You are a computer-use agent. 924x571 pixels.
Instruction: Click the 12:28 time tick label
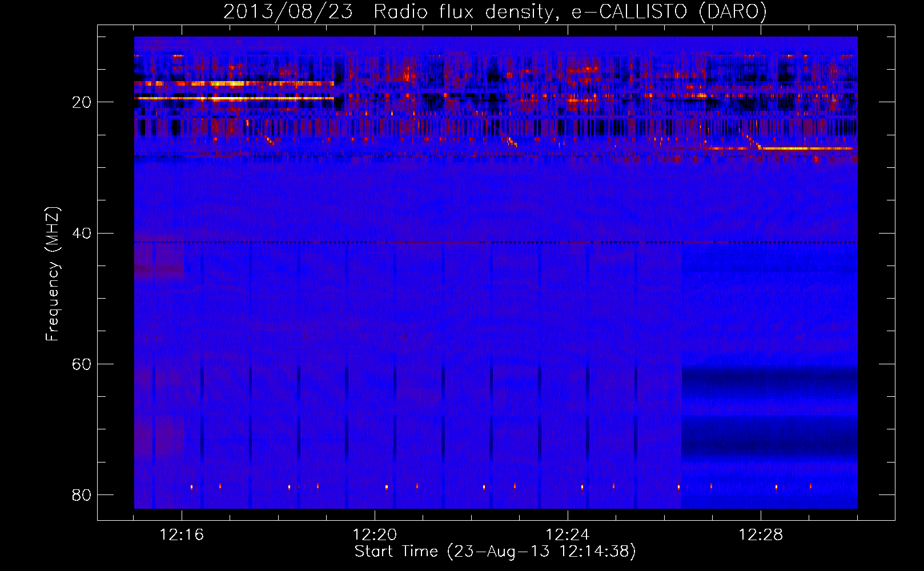pyautogui.click(x=761, y=535)
